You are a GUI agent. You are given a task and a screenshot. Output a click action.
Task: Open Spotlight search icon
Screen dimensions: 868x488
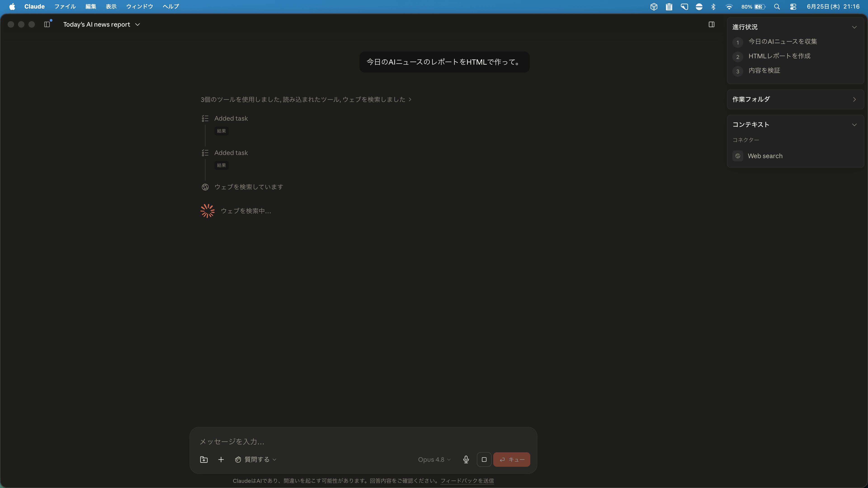coord(777,7)
